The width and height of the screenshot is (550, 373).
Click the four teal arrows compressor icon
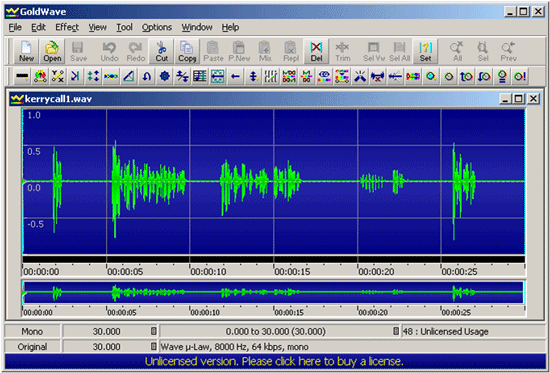coord(93,76)
